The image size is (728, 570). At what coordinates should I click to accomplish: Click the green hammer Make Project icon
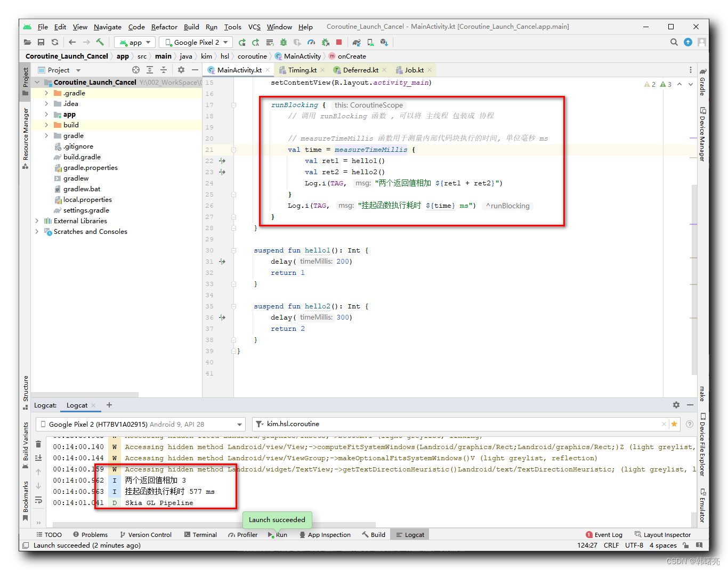[x=100, y=42]
